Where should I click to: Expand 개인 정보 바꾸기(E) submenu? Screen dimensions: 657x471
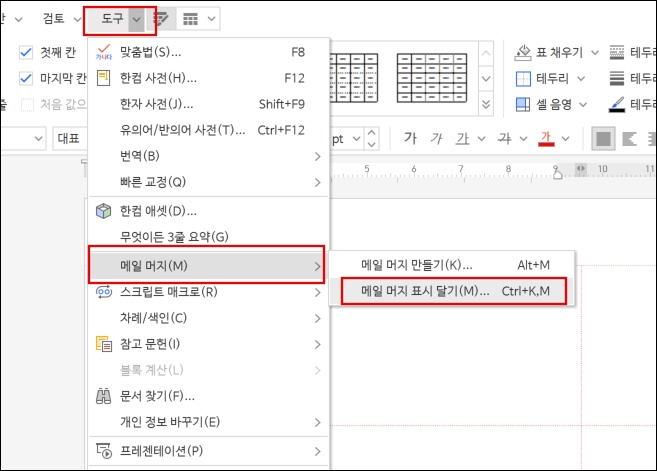[x=209, y=422]
